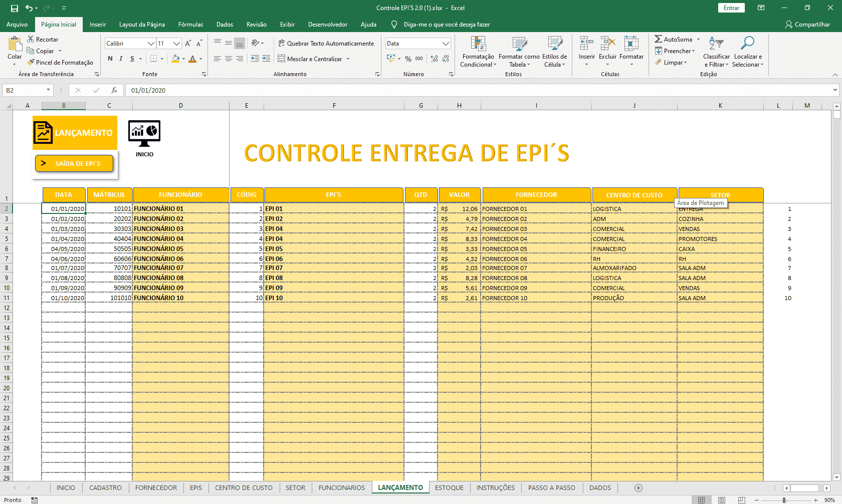This screenshot has width=842, height=504.
Task: Apply thousands separator format
Action: point(419,59)
